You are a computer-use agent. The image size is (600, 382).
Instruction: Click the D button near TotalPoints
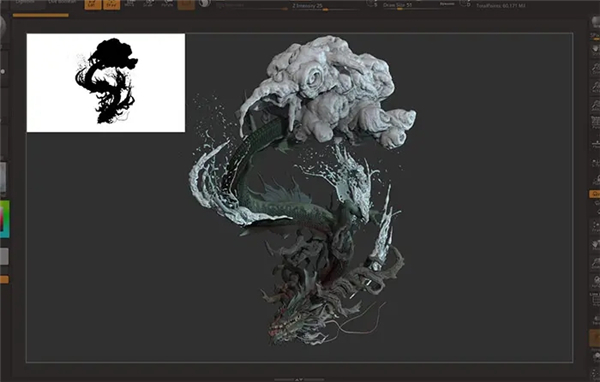point(465,4)
